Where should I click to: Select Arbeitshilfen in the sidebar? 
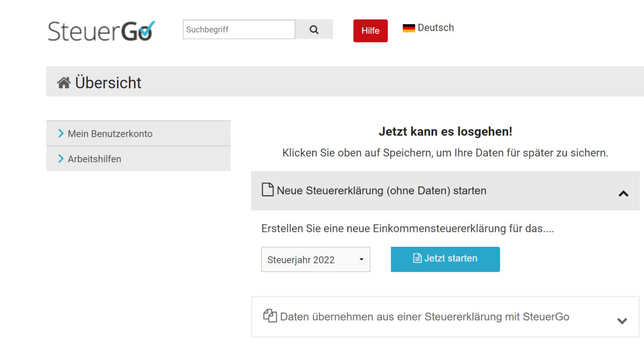(94, 159)
